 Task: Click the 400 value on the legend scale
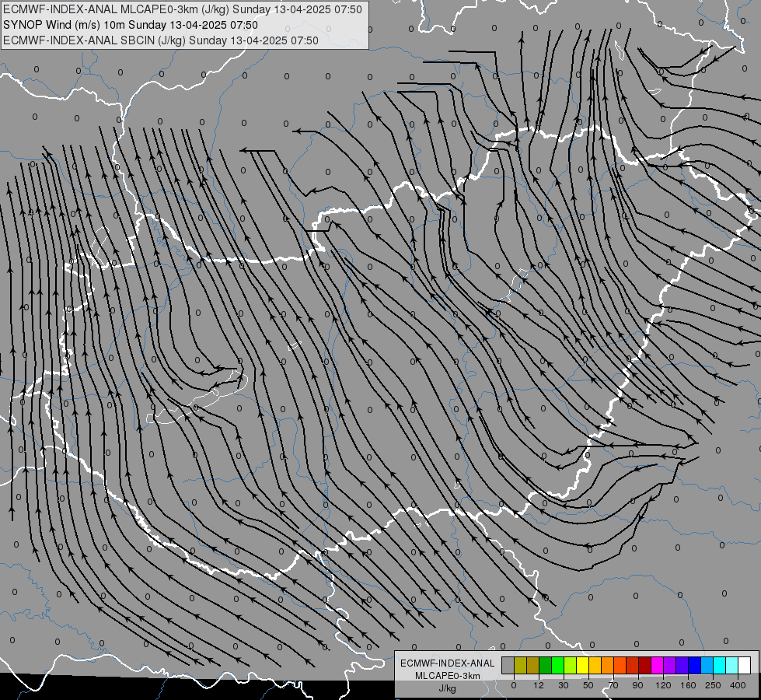click(x=738, y=685)
